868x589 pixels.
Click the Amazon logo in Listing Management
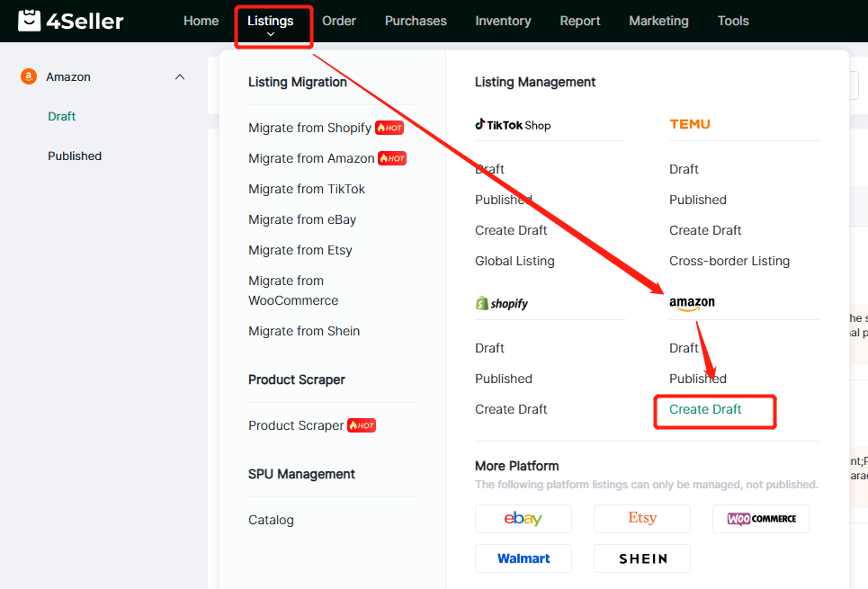(692, 303)
